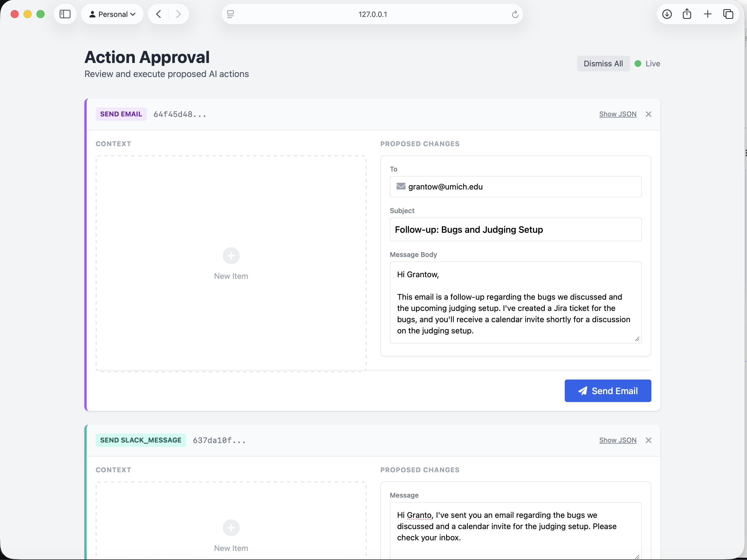Reload the page with the refresh icon
The width and height of the screenshot is (747, 560).
pos(515,14)
